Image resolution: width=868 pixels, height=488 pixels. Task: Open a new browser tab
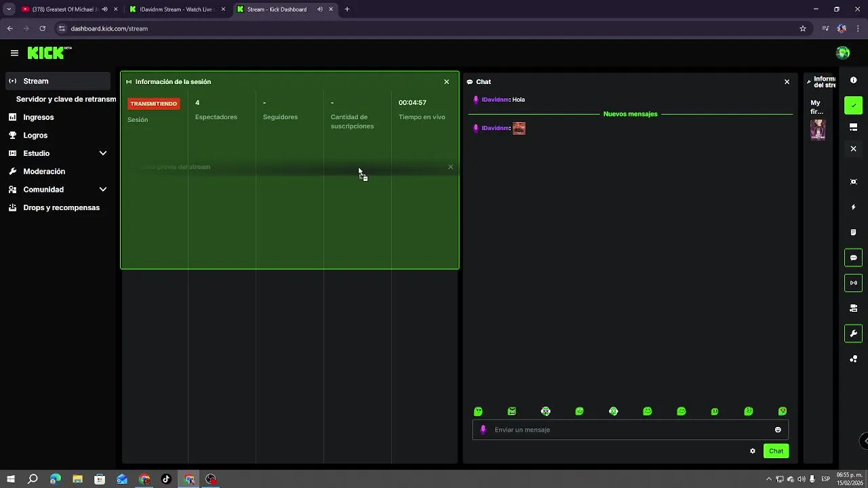[x=347, y=9]
